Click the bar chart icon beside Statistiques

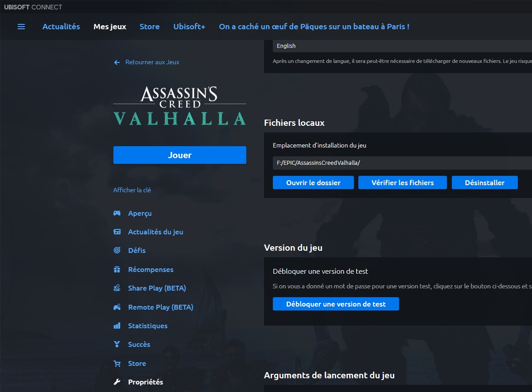click(117, 326)
